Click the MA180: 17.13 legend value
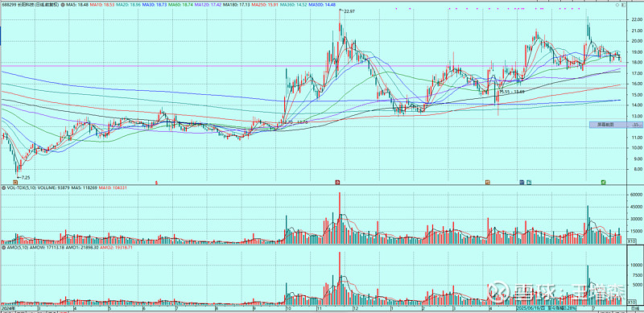 (x=236, y=5)
